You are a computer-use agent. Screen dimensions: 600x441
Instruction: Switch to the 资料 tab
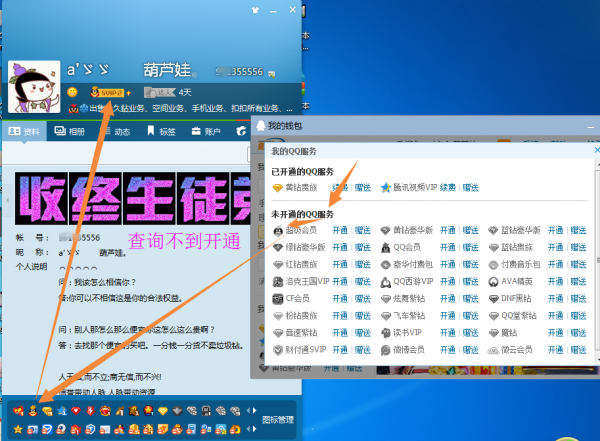pyautogui.click(x=24, y=132)
